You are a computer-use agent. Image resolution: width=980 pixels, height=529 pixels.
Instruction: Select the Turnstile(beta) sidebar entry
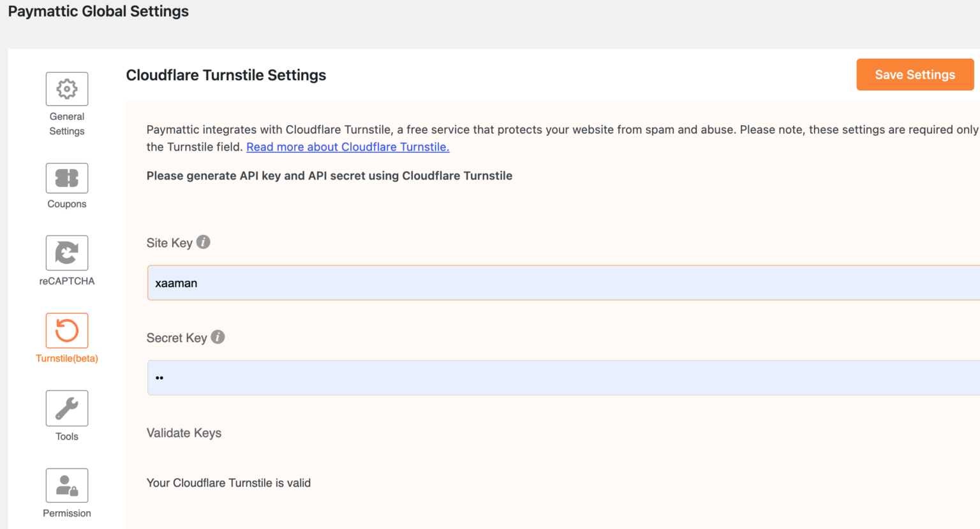[66, 338]
